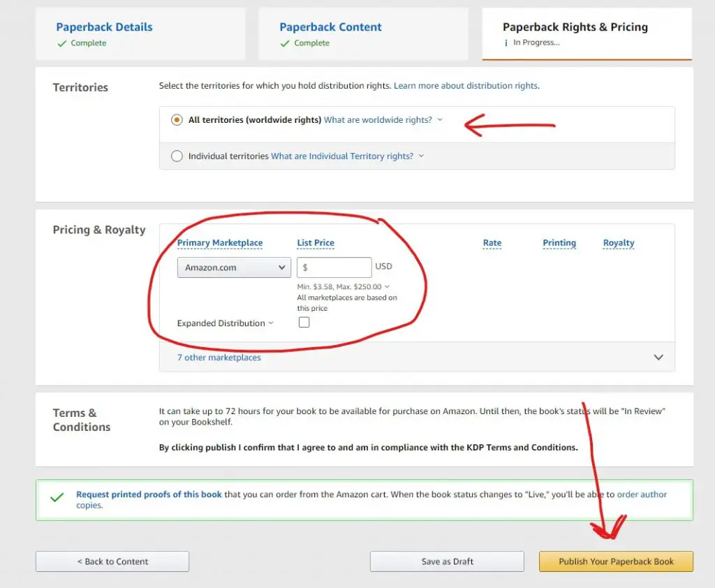This screenshot has height=588, width=715.
Task: Open the Min/Max price details chevron
Action: click(x=387, y=286)
